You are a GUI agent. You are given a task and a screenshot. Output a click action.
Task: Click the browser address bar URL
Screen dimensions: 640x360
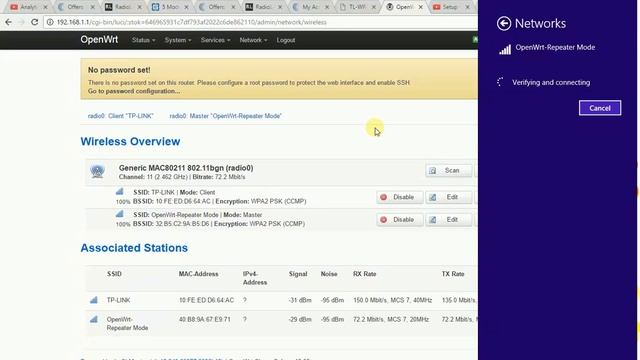[x=191, y=22]
